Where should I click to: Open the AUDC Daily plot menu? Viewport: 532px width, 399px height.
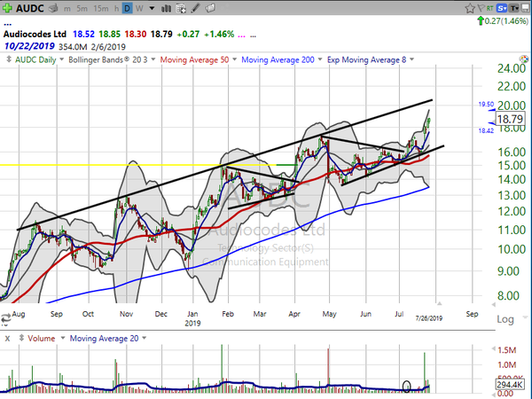click(x=32, y=59)
